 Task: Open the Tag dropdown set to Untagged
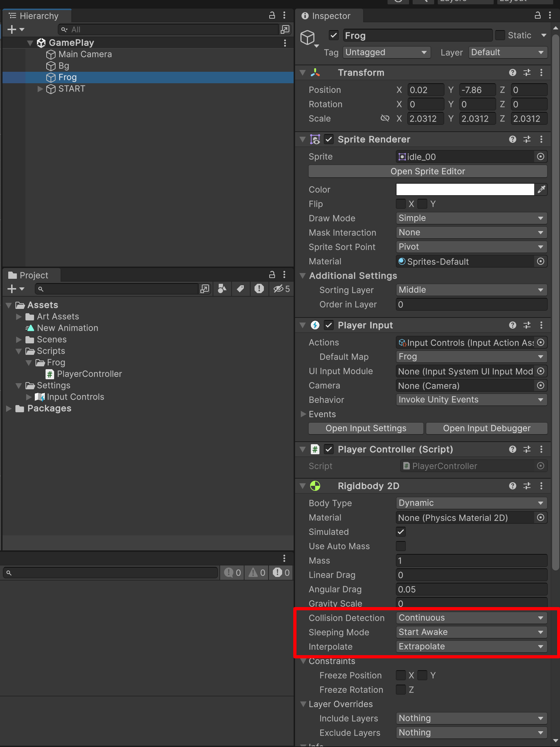coord(386,52)
